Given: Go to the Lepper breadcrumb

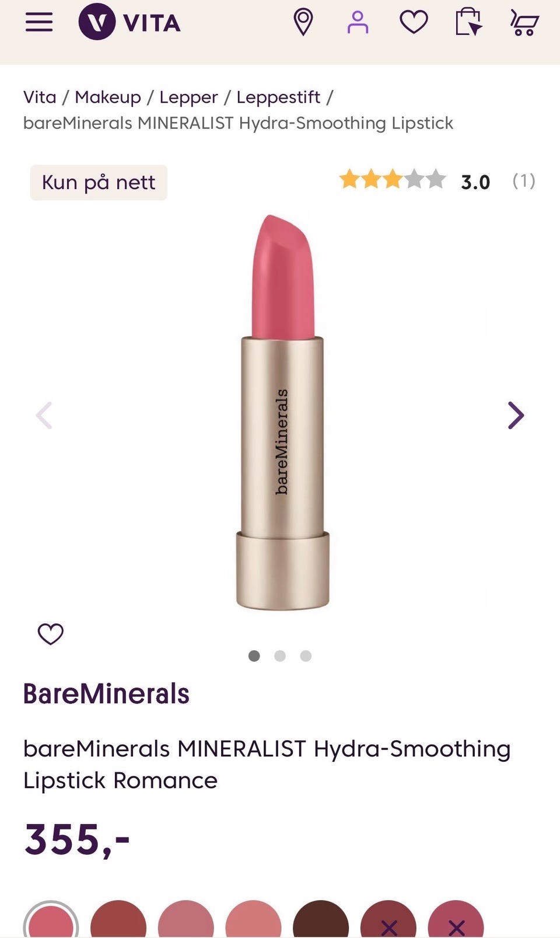Looking at the screenshot, I should pos(188,97).
